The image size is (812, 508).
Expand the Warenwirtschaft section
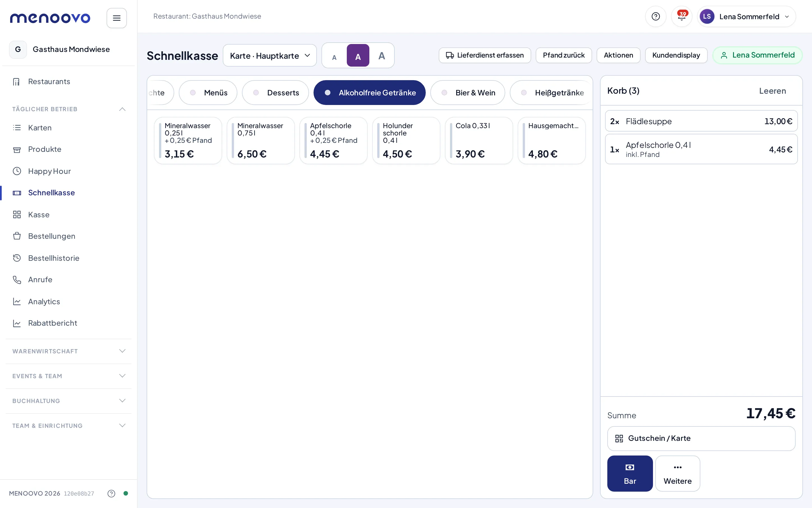[x=122, y=351]
